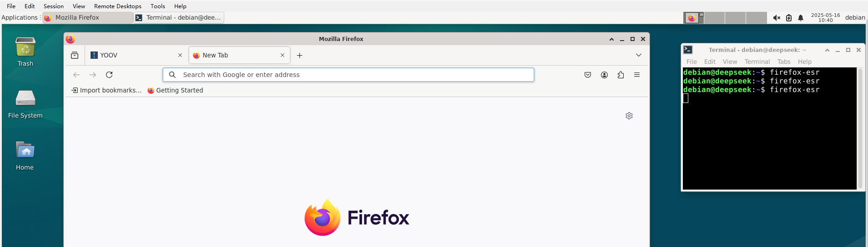Focus the Search with Google address bar
The image size is (868, 247).
coord(348,75)
